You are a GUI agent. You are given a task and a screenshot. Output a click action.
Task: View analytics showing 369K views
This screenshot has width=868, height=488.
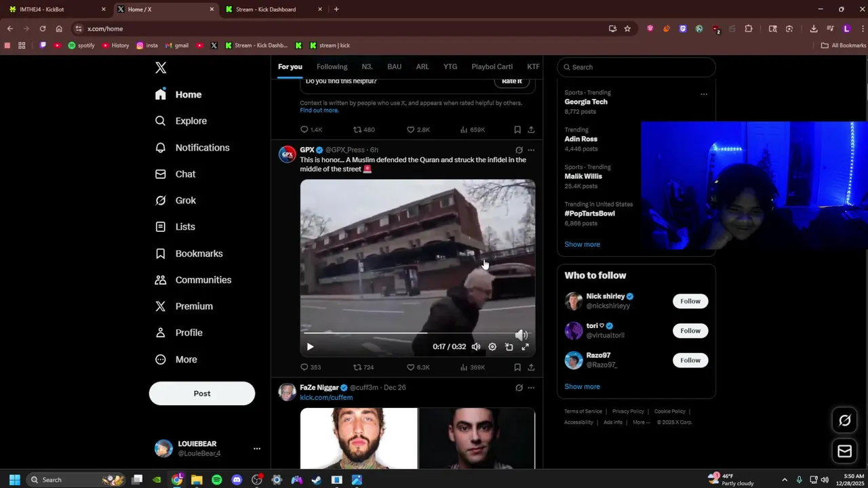point(473,367)
